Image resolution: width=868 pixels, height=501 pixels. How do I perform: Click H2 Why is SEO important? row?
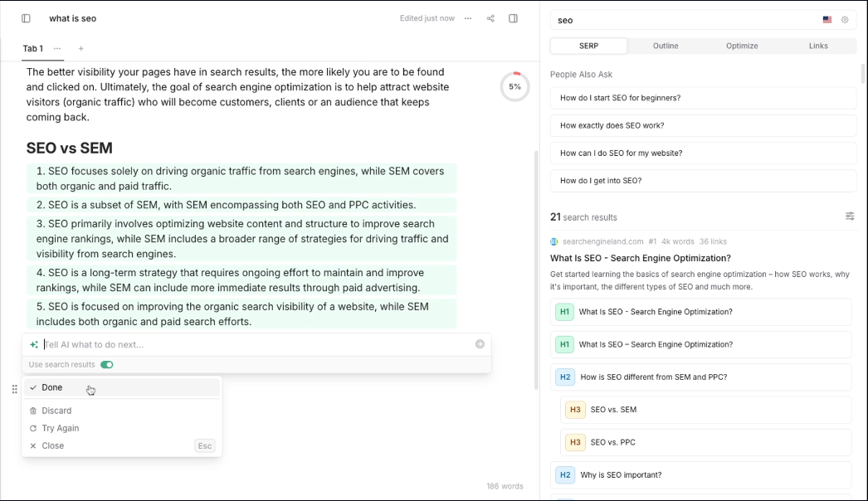pos(703,475)
